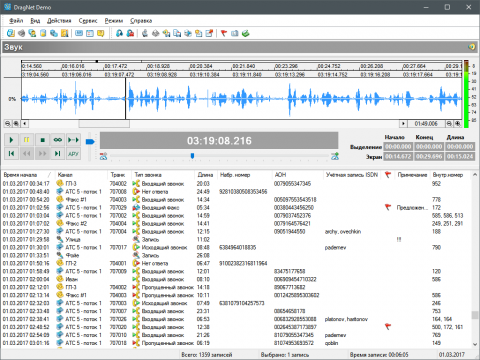Screen dimensions: 480x360
Task: Open the Сервис menu
Action: (x=88, y=21)
